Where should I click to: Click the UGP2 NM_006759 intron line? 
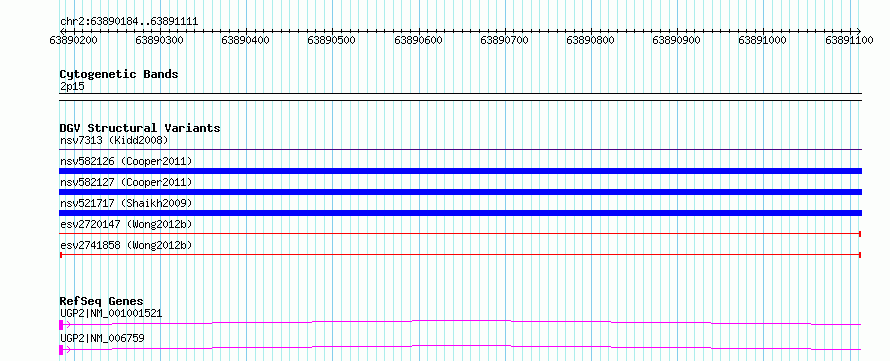(463, 346)
